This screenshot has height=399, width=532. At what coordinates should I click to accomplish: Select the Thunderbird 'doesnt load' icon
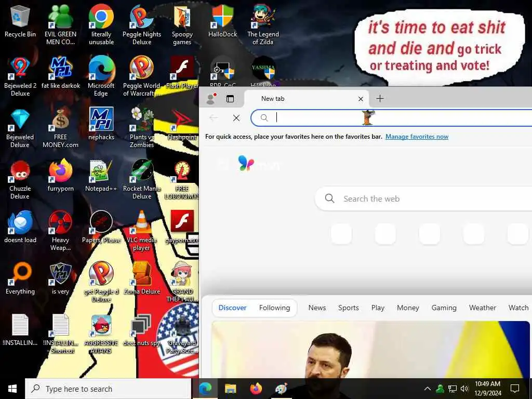[x=20, y=228]
